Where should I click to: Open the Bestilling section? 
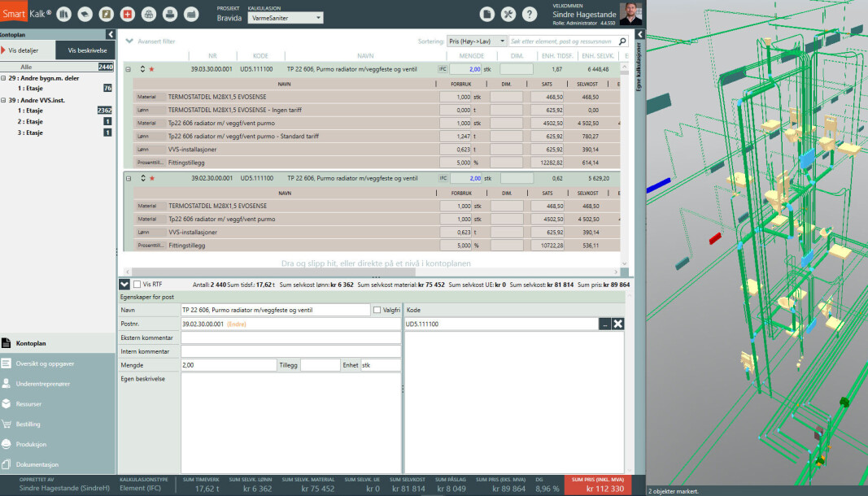click(x=58, y=424)
